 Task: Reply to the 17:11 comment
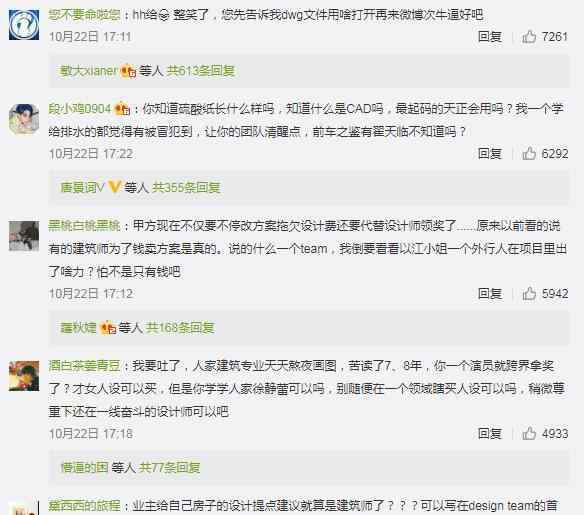pos(490,36)
